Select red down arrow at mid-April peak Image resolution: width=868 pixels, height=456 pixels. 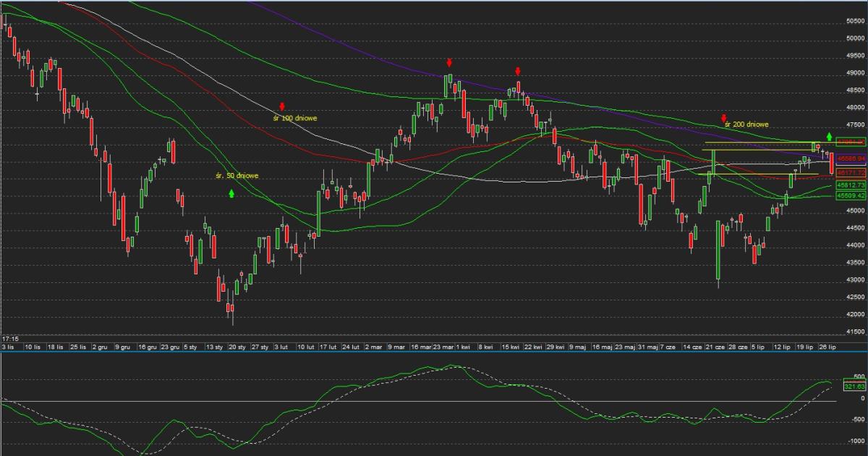[518, 71]
